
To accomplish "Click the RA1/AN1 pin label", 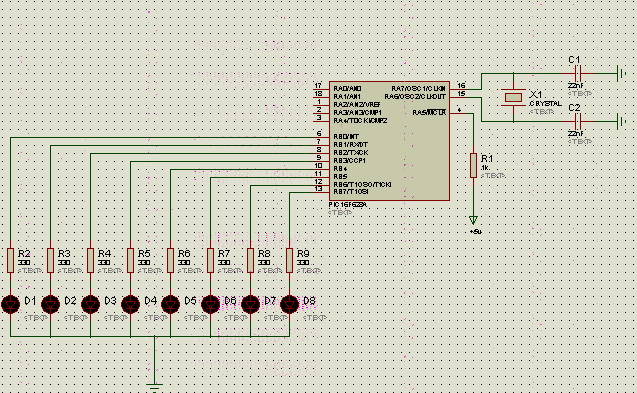I will click(x=347, y=97).
